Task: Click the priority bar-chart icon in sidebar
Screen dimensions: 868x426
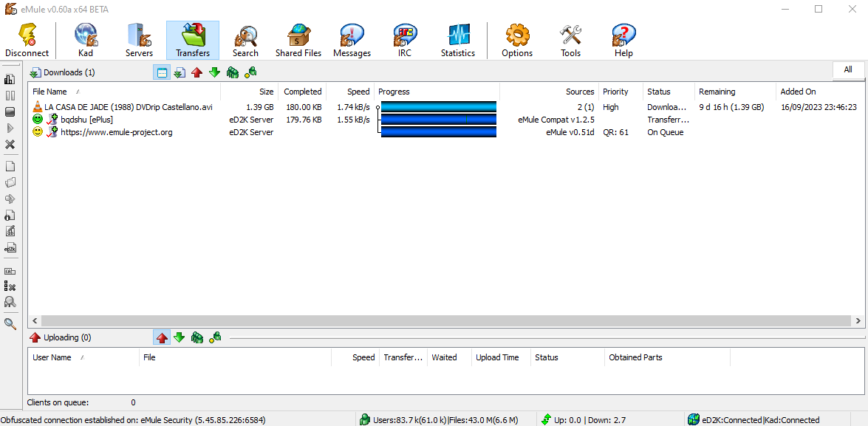Action: 10,80
